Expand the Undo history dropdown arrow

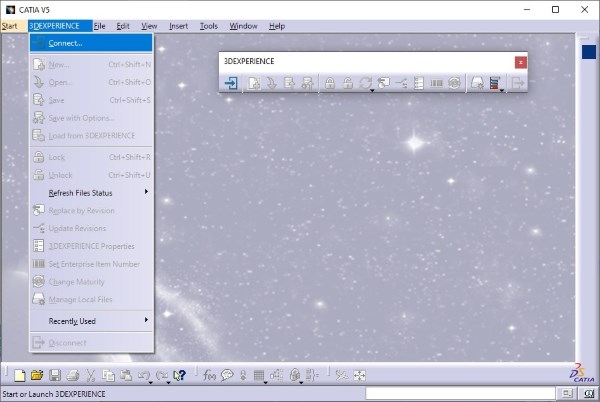150,382
